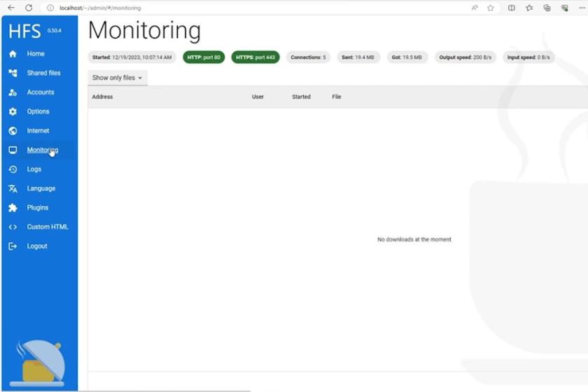Open the Home menu item
Image resolution: width=588 pixels, height=392 pixels.
click(x=36, y=54)
